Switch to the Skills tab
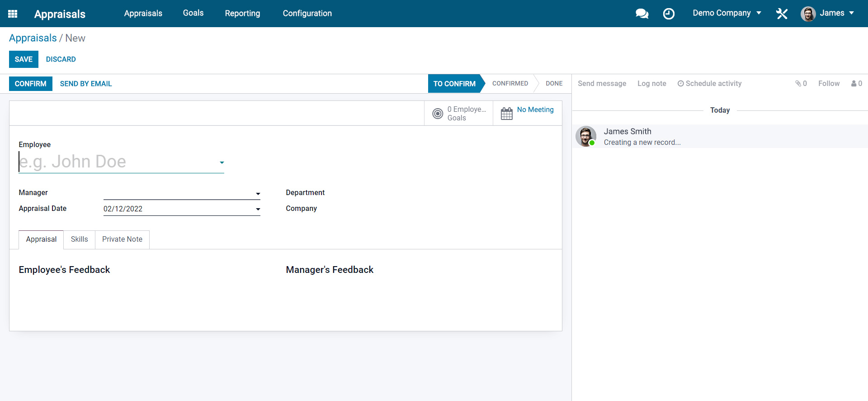 coord(79,239)
